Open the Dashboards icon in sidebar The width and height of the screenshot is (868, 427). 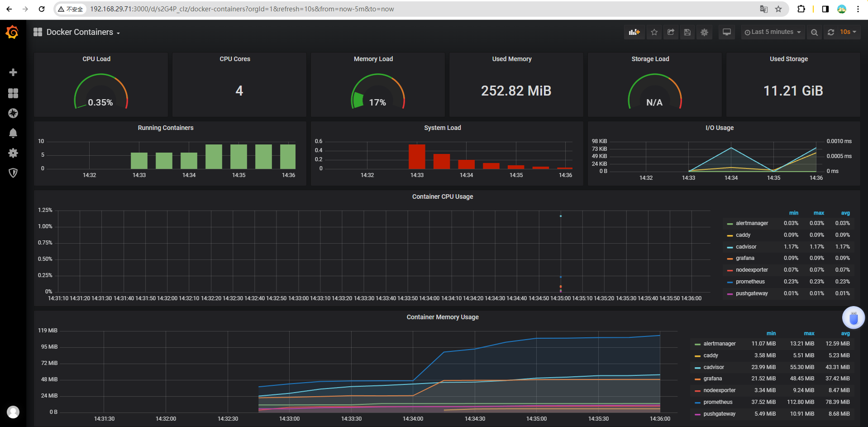tap(13, 93)
